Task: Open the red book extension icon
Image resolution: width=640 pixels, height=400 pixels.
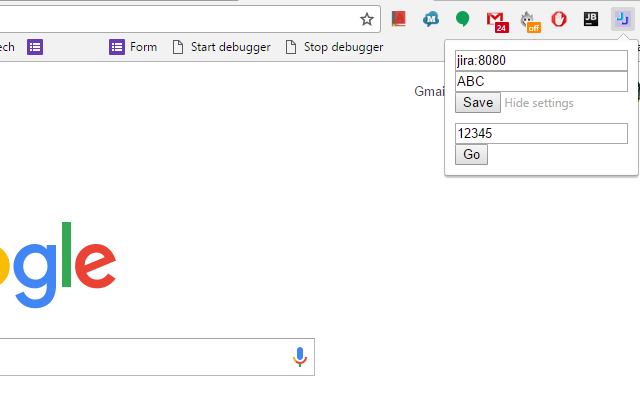Action: click(x=398, y=19)
